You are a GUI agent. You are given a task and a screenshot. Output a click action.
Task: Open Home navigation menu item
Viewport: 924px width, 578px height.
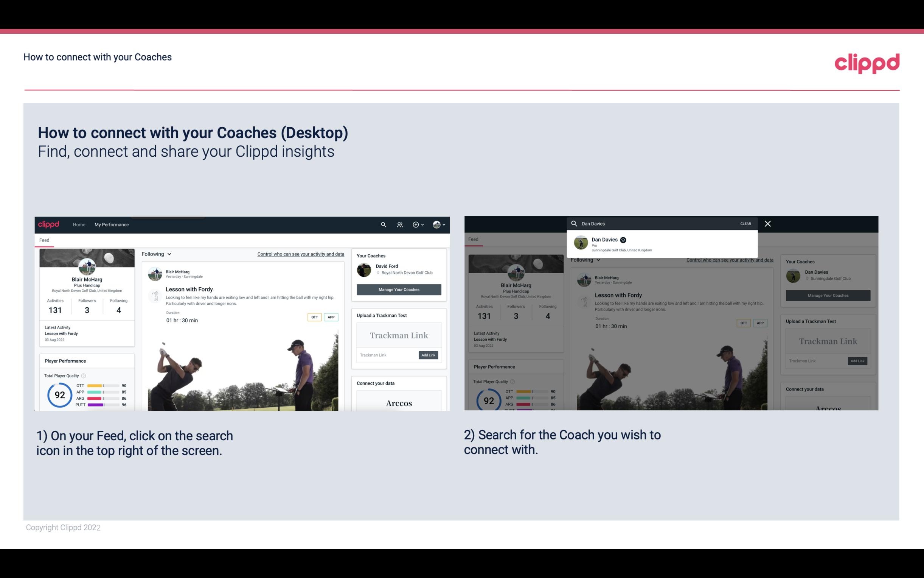click(79, 224)
